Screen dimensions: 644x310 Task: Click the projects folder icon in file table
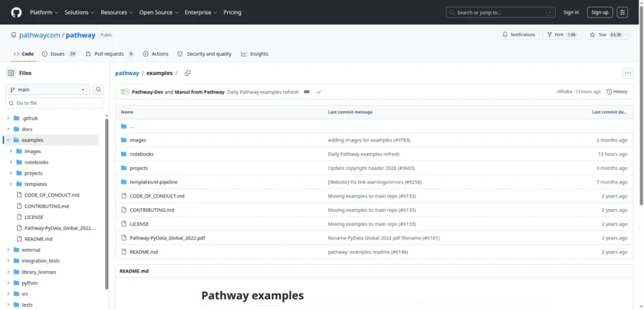(123, 168)
